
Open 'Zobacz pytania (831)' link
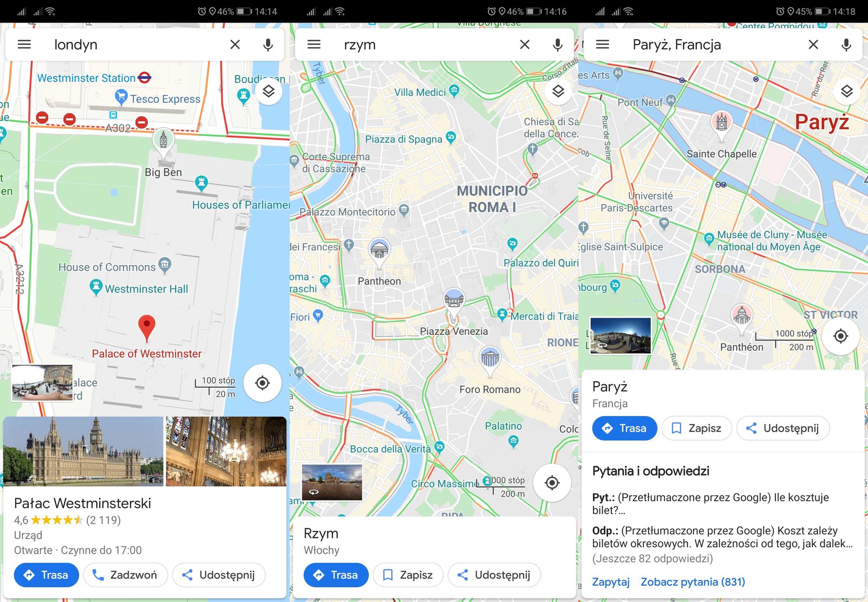pos(692,582)
